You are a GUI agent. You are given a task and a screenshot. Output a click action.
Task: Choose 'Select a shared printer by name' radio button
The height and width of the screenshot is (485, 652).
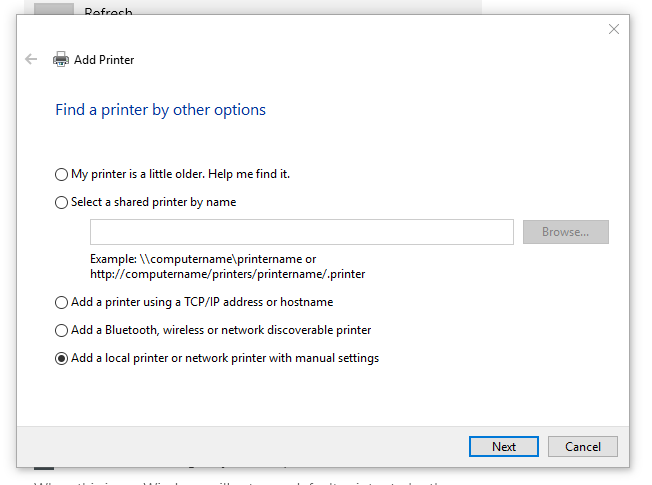click(62, 202)
